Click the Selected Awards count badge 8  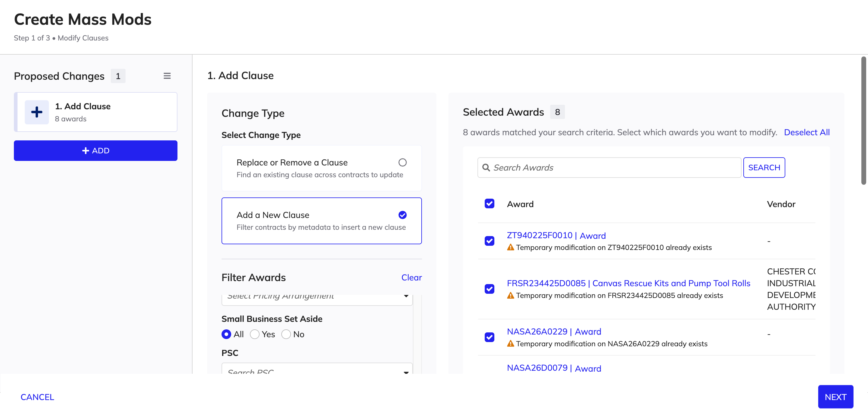point(557,112)
